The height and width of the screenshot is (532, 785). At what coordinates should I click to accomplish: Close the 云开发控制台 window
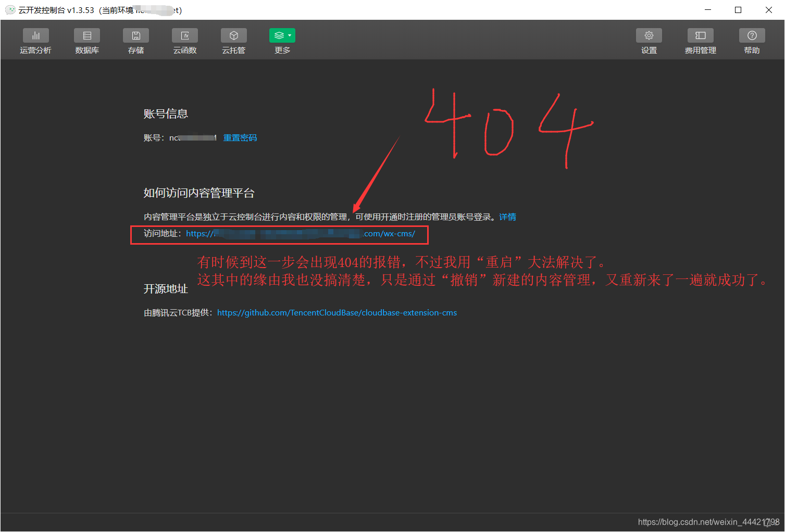point(768,10)
